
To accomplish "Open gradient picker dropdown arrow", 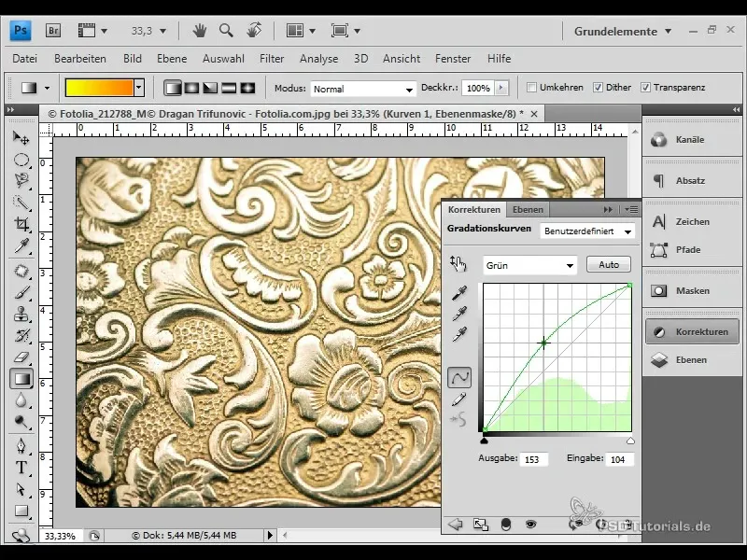I will click(x=139, y=88).
